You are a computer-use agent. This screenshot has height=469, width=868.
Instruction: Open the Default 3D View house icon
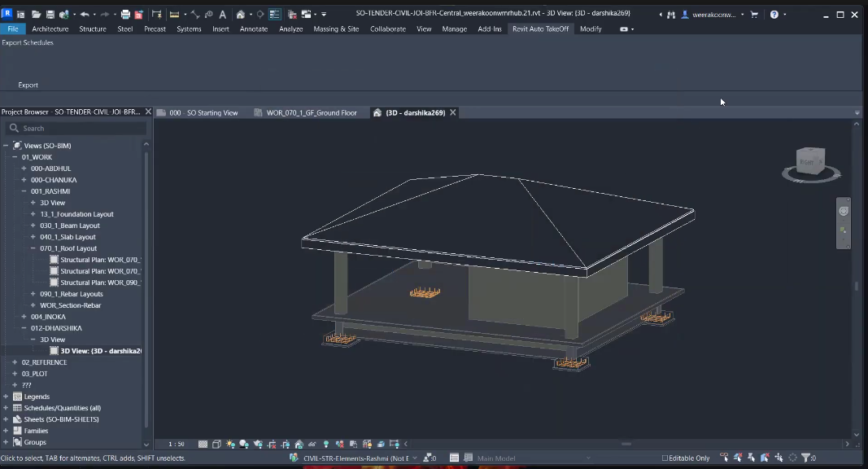(240, 15)
